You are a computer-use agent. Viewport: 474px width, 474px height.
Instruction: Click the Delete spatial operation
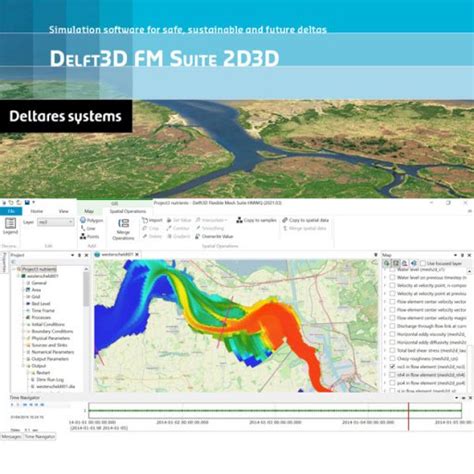coord(152,236)
